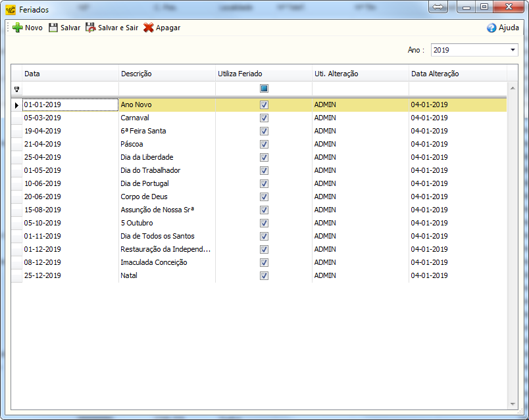This screenshot has height=420, width=529.
Task: Click the red X Apagar icon
Action: tap(149, 28)
